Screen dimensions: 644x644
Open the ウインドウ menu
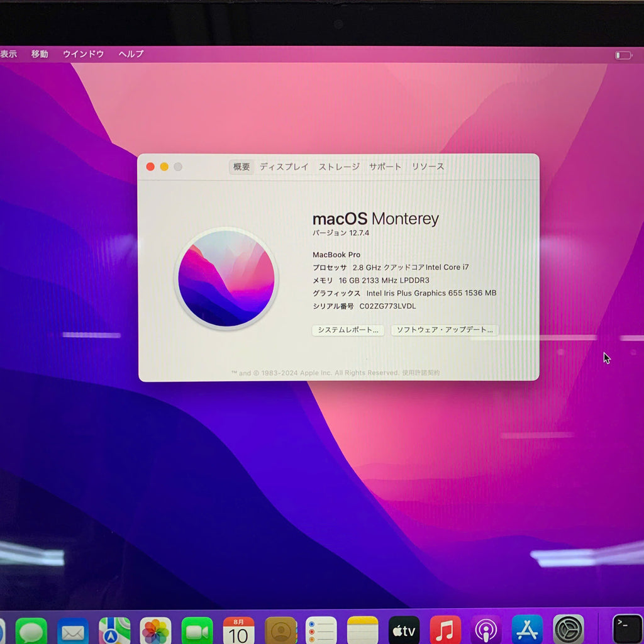pyautogui.click(x=84, y=54)
